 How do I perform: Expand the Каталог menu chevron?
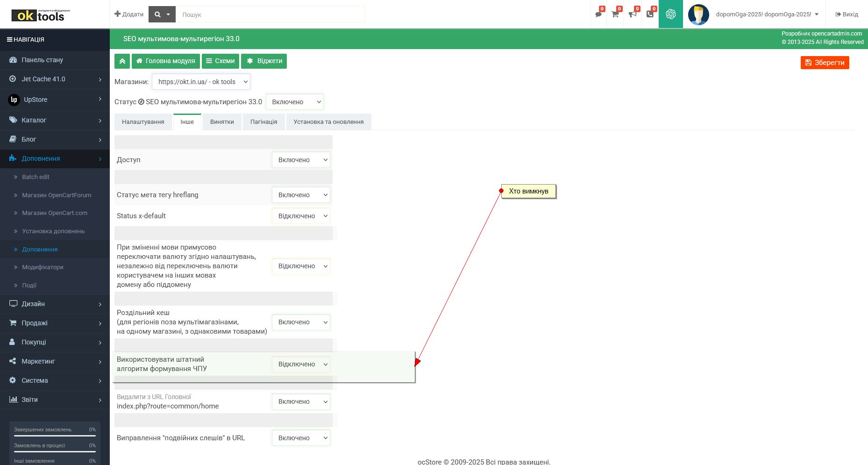point(100,121)
